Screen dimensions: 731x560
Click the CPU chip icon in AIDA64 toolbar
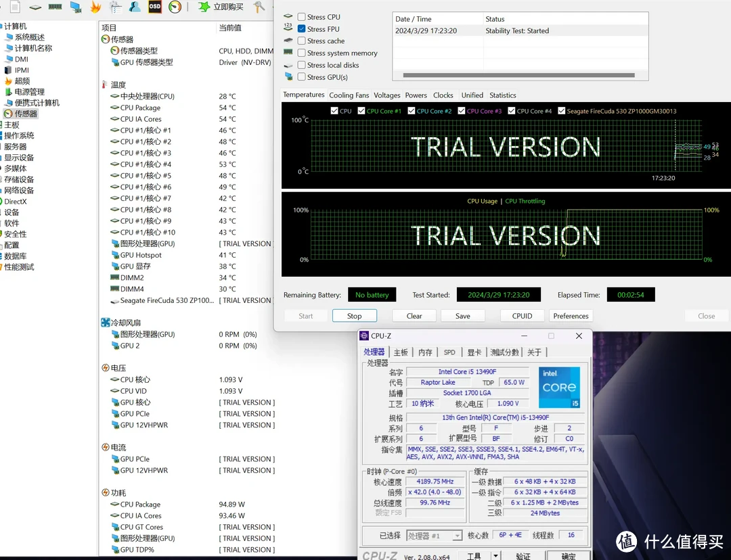[35, 7]
